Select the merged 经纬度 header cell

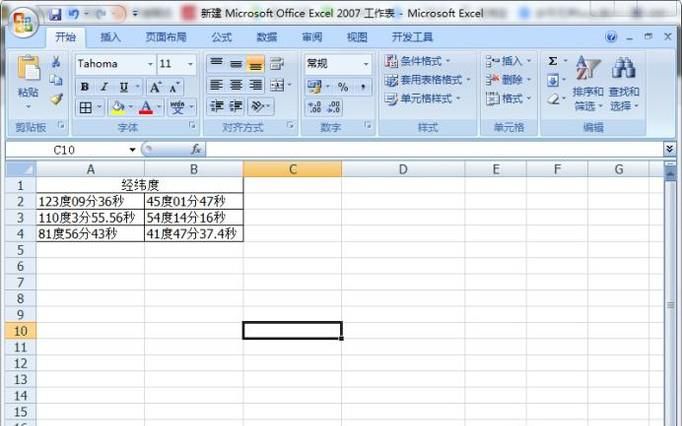pyautogui.click(x=140, y=185)
